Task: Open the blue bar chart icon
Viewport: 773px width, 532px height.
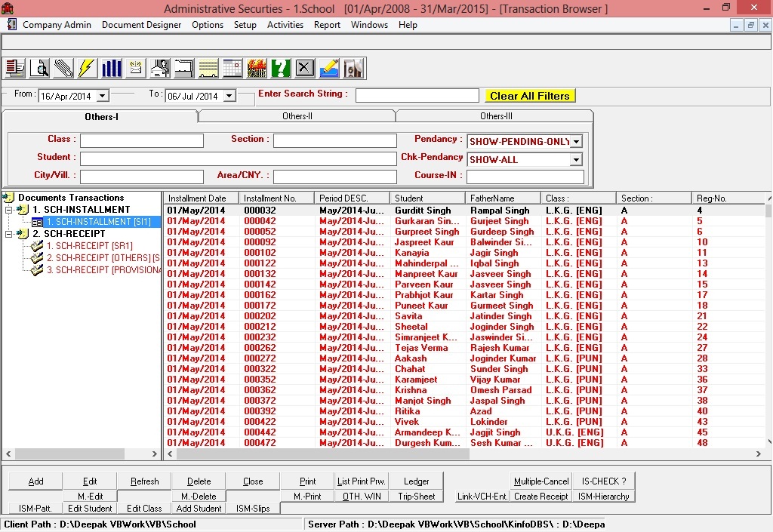Action: 112,68
